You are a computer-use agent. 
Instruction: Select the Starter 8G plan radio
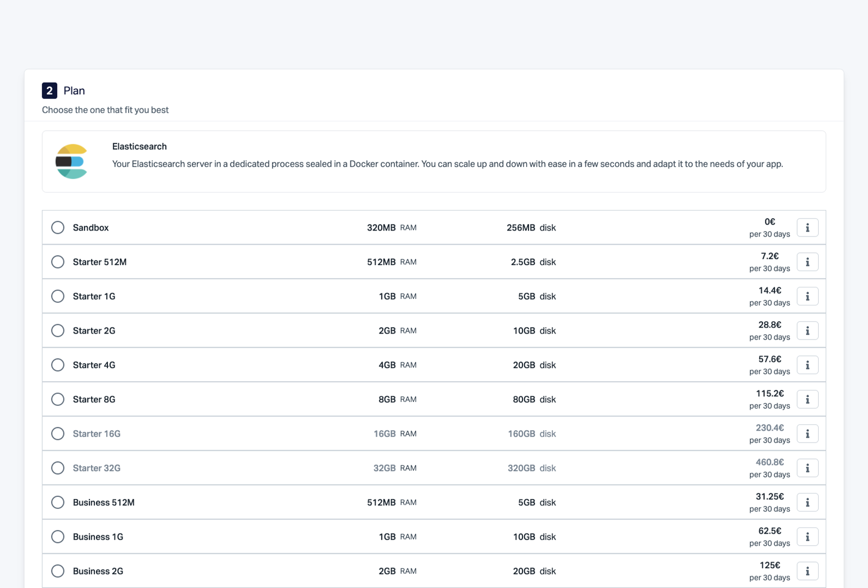[x=58, y=399]
